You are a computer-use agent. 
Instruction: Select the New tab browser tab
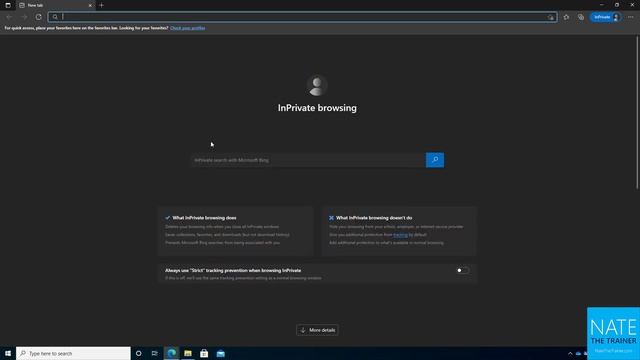pos(55,5)
